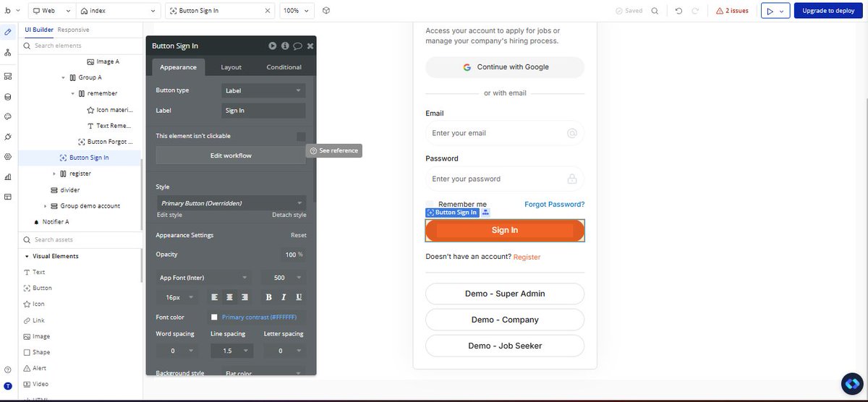
Task: Clear the Button Sign In element selector
Action: coord(268,11)
